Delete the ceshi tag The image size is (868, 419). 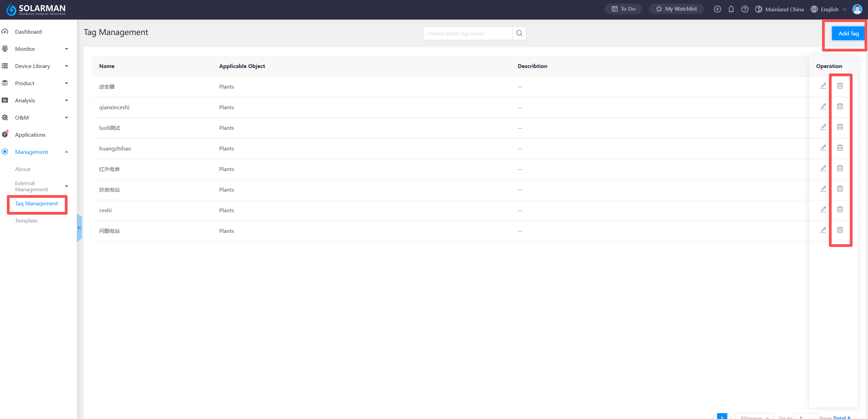pos(840,209)
